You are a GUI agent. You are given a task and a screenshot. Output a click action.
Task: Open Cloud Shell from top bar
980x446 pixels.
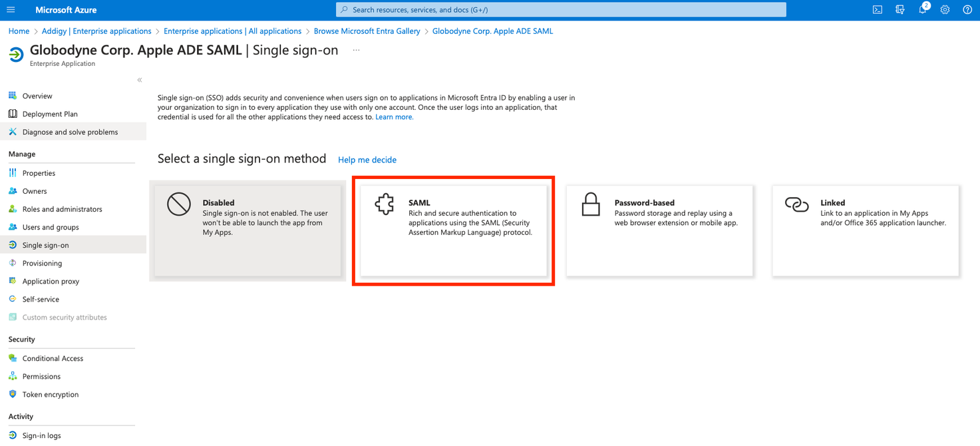pyautogui.click(x=878, y=10)
